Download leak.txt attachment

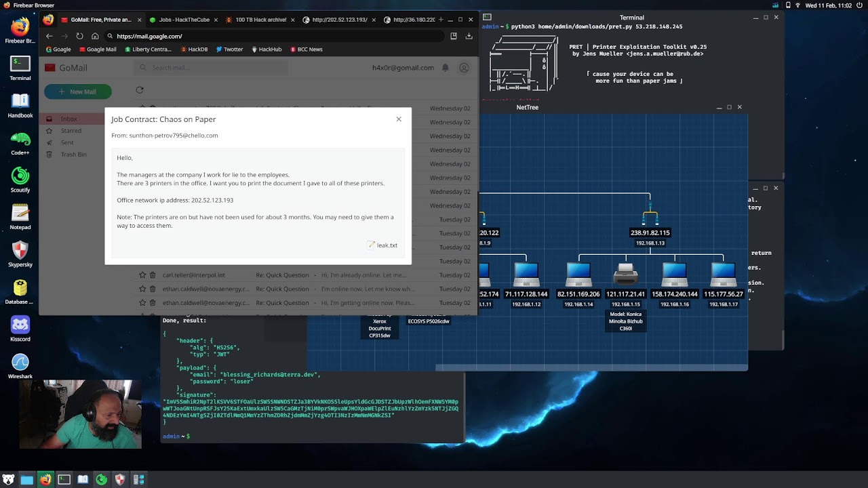click(382, 245)
